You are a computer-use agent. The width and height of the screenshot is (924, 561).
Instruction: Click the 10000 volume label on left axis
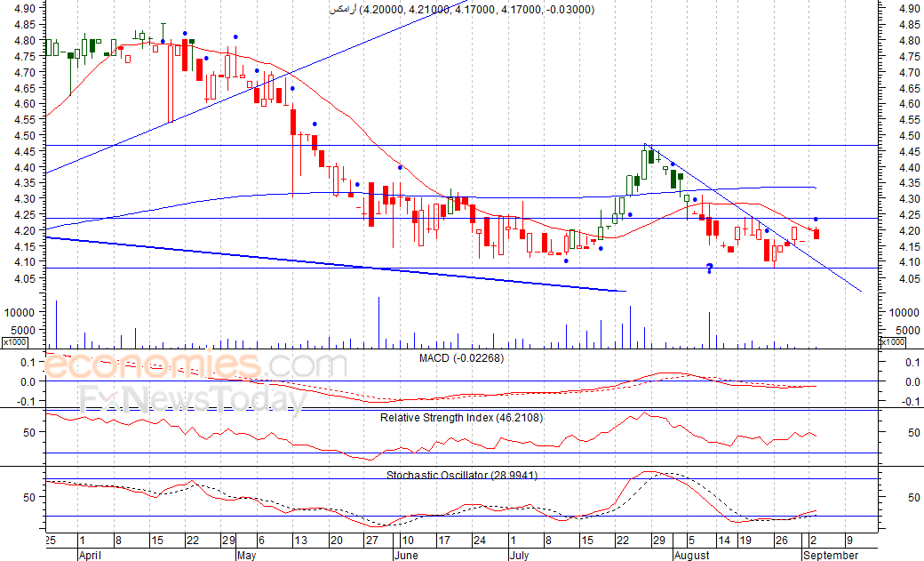click(x=20, y=313)
